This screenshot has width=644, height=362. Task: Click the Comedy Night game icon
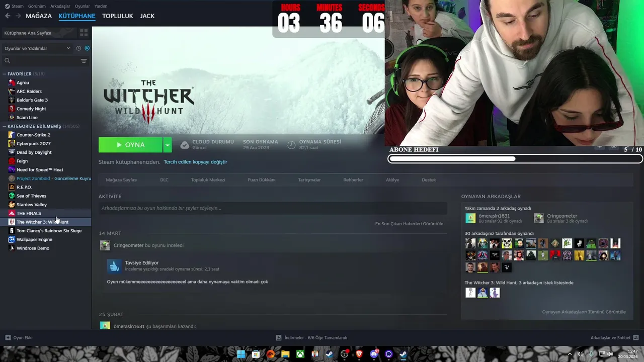tap(12, 109)
